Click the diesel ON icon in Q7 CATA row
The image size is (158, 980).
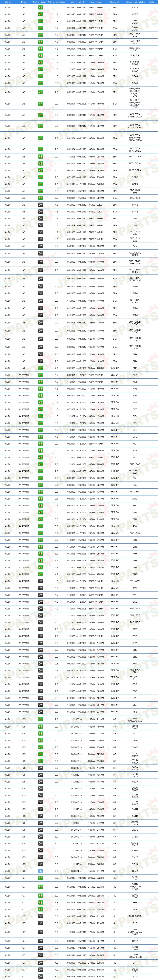coord(40,941)
